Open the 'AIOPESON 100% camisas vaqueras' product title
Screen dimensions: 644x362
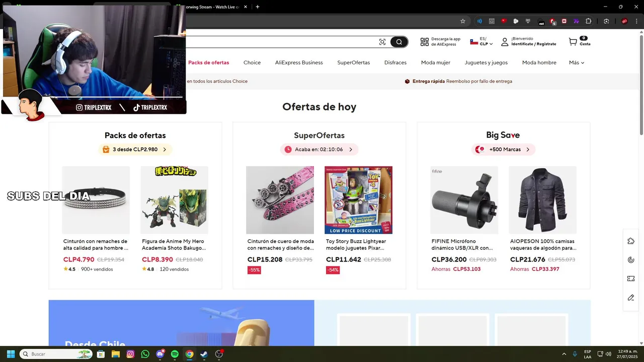(543, 244)
